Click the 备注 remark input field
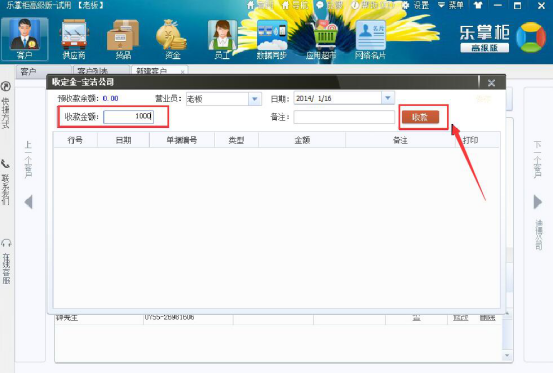Viewport: 554px width, 374px height. 344,117
